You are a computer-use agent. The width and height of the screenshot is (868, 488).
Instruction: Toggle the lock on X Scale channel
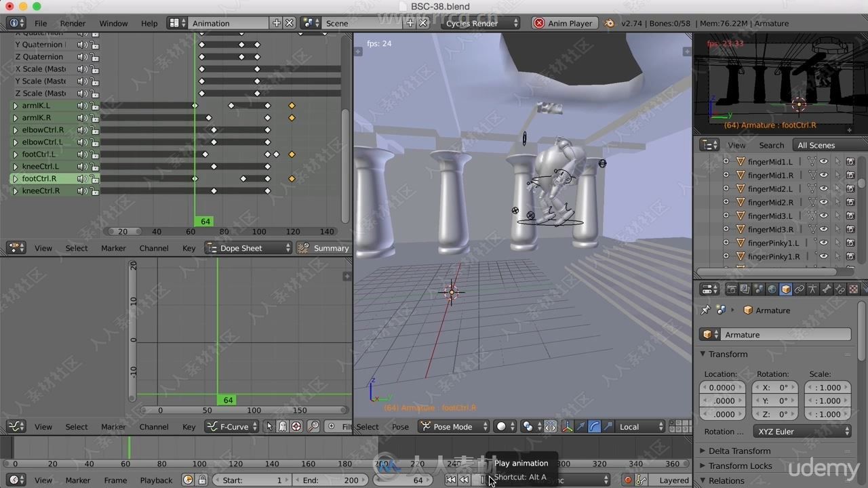point(94,69)
